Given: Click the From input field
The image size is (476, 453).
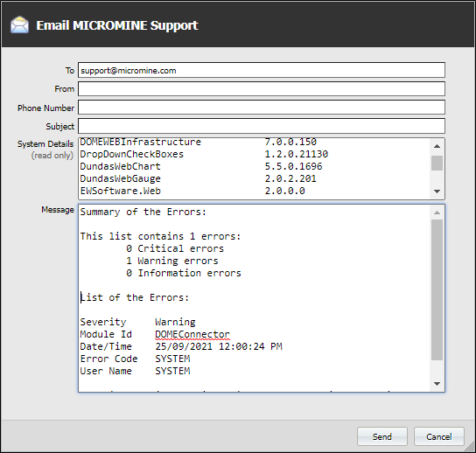Looking at the screenshot, I should (x=262, y=88).
